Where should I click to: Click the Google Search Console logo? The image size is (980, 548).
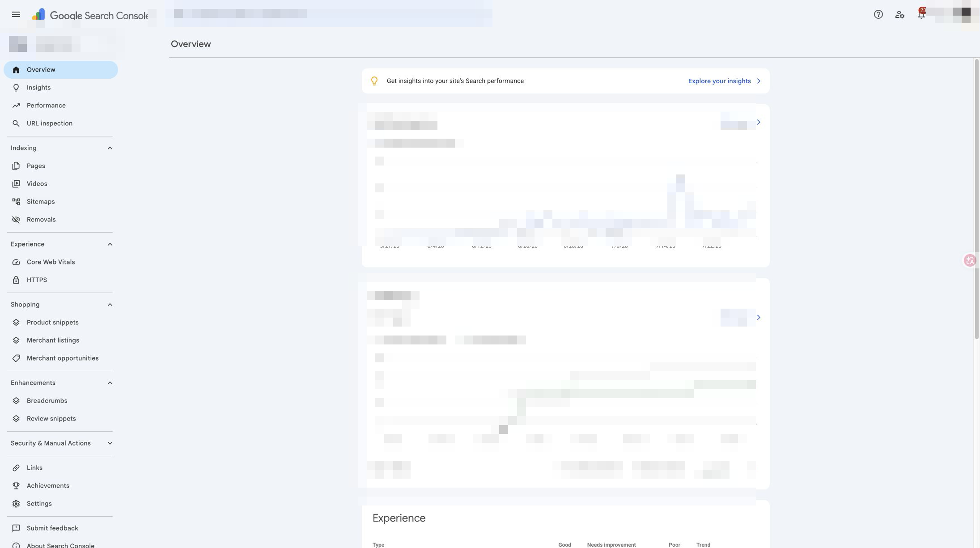tap(89, 15)
